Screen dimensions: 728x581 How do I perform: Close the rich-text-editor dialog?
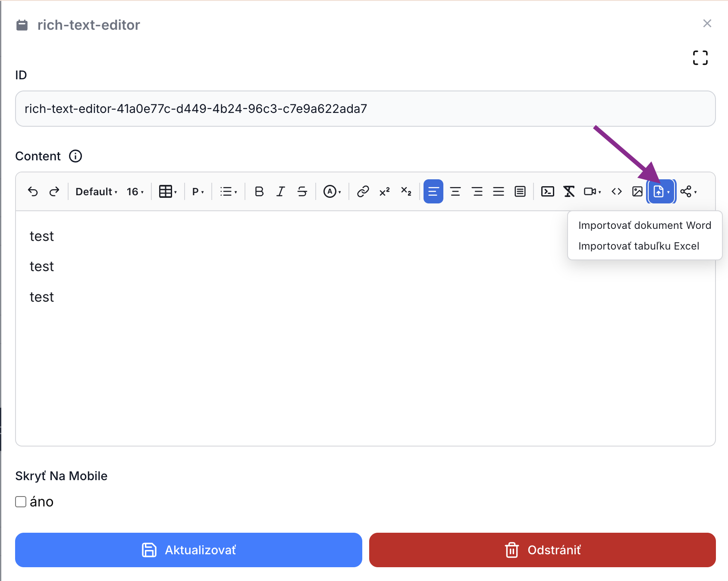click(707, 23)
